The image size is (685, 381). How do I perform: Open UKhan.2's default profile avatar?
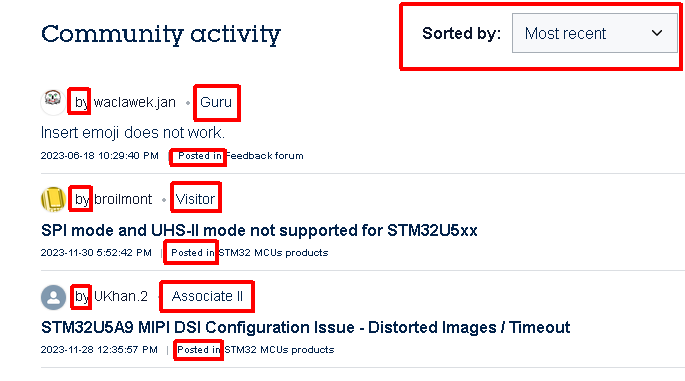(53, 297)
